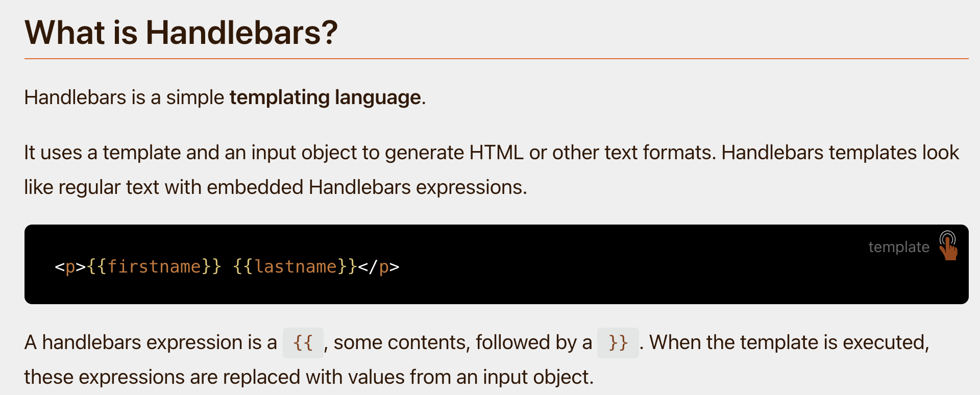Screen dimensions: 980x395
Task: Click the tapping hand icon in code block
Action: point(949,245)
